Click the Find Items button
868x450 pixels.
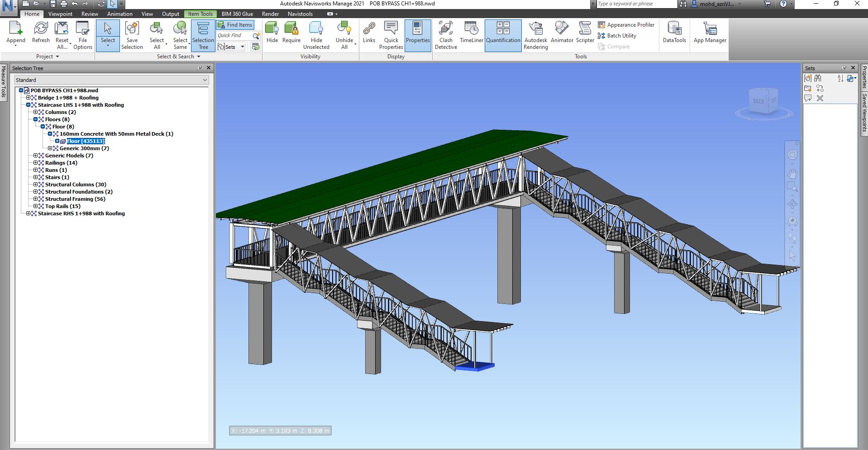click(235, 25)
